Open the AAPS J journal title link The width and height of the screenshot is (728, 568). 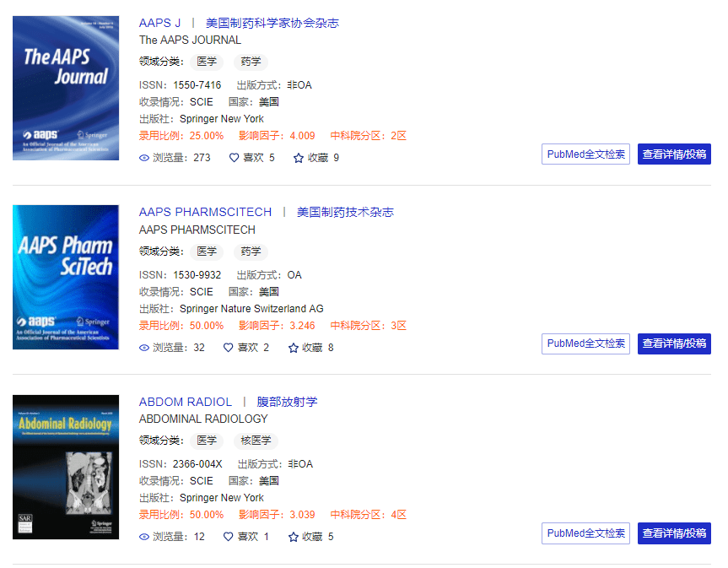coord(159,23)
